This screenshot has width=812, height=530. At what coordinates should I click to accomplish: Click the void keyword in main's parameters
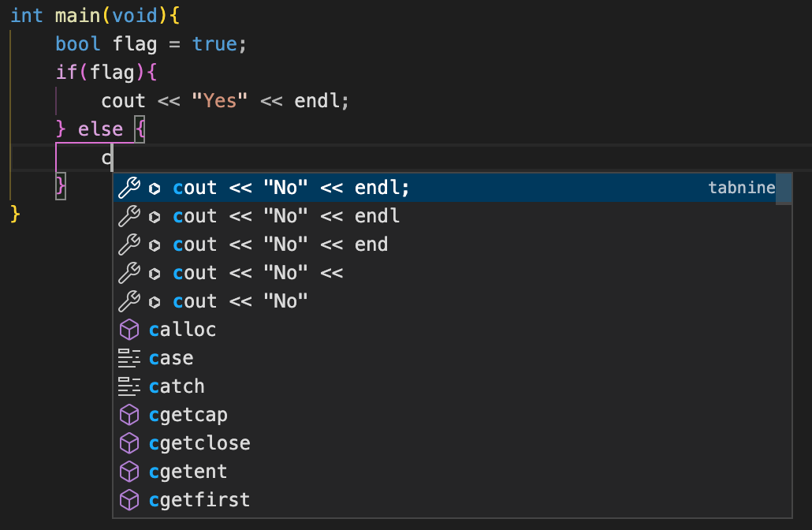(135, 16)
